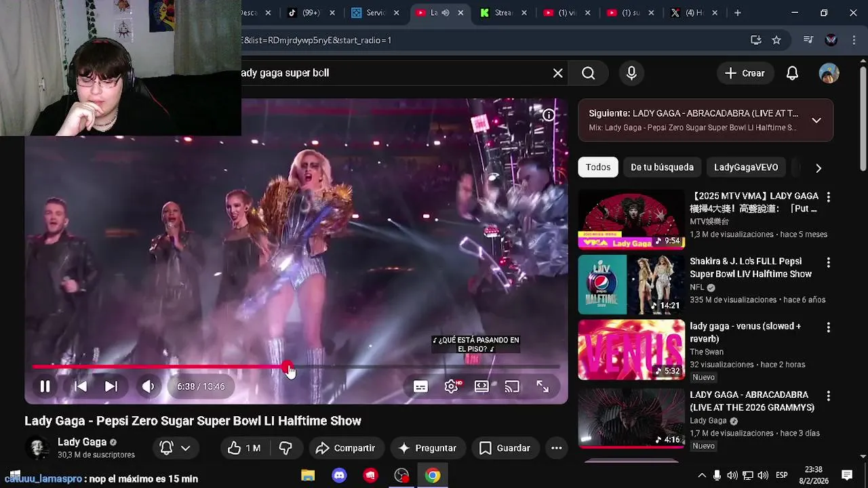Open options for the Venus slowed video

(x=828, y=327)
